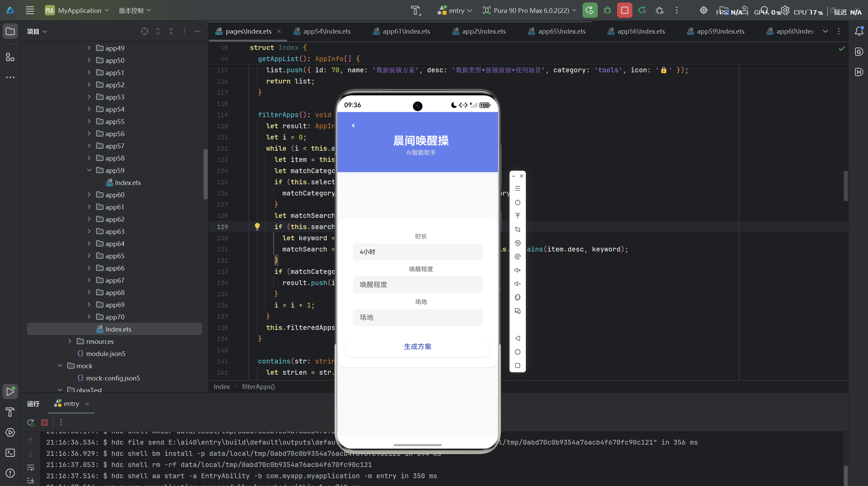Screen dimensions: 868x486
Task: Click the hot reload icon in top toolbar
Action: click(x=642, y=10)
